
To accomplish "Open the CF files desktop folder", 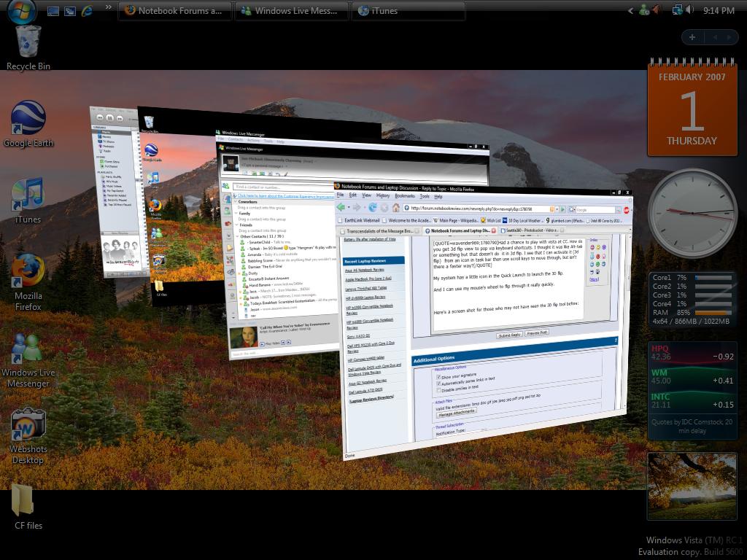I will [x=28, y=507].
